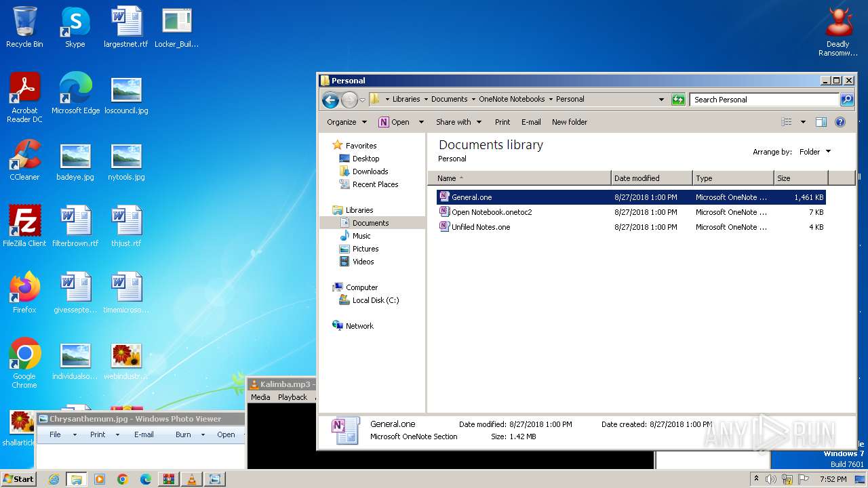This screenshot has height=488, width=868.
Task: Select the loscouncil.jpg desktop image
Action: [x=126, y=94]
